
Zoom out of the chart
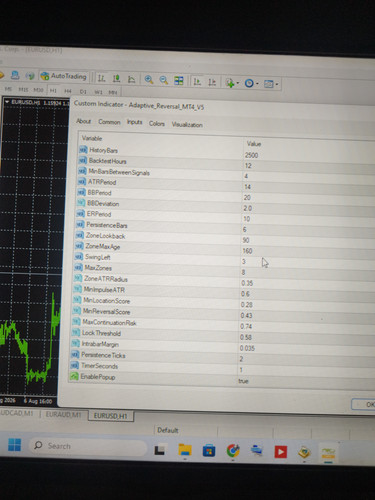point(164,80)
